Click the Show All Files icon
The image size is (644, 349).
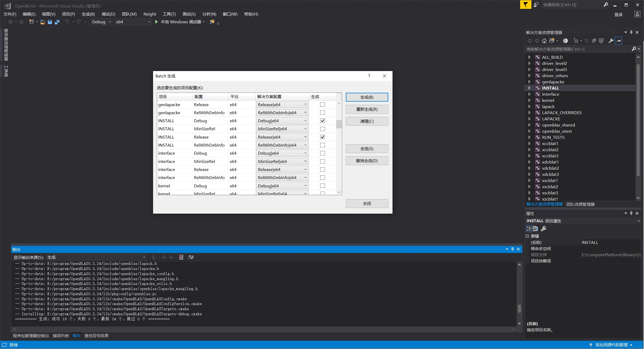[x=601, y=41]
